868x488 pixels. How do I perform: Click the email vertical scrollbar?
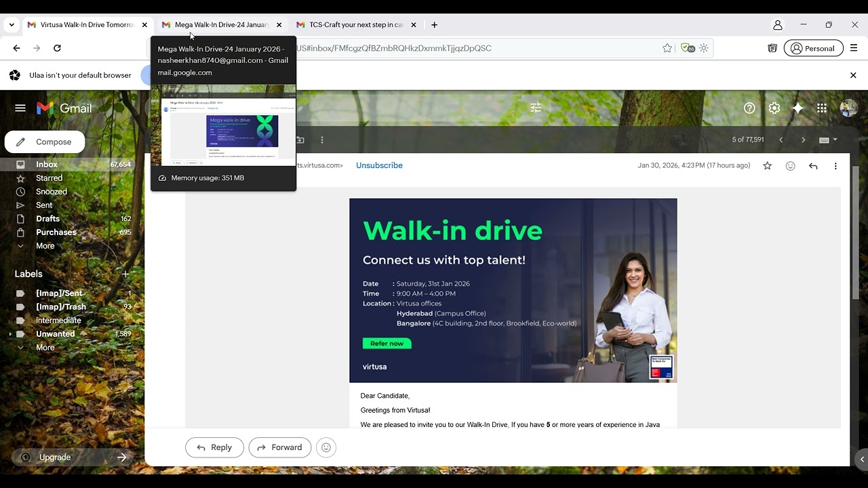click(x=856, y=233)
